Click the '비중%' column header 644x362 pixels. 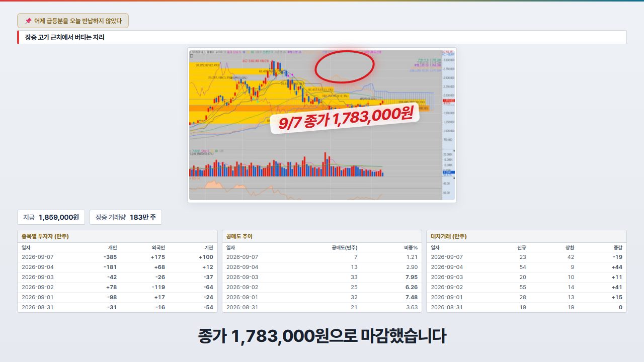(x=411, y=247)
